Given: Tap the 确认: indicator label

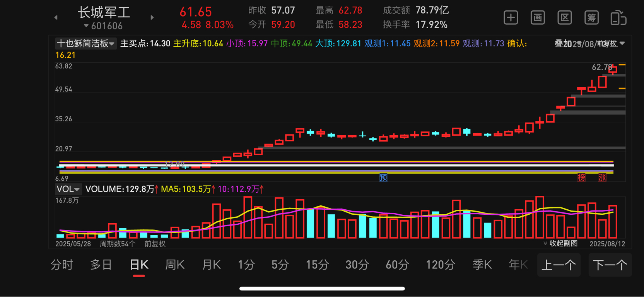Looking at the screenshot, I should pos(517,44).
